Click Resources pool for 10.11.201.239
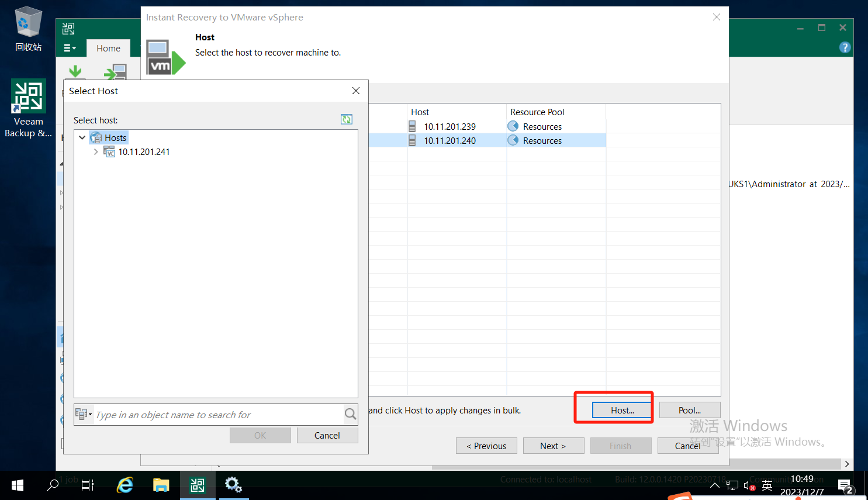The width and height of the screenshot is (868, 500). (542, 127)
